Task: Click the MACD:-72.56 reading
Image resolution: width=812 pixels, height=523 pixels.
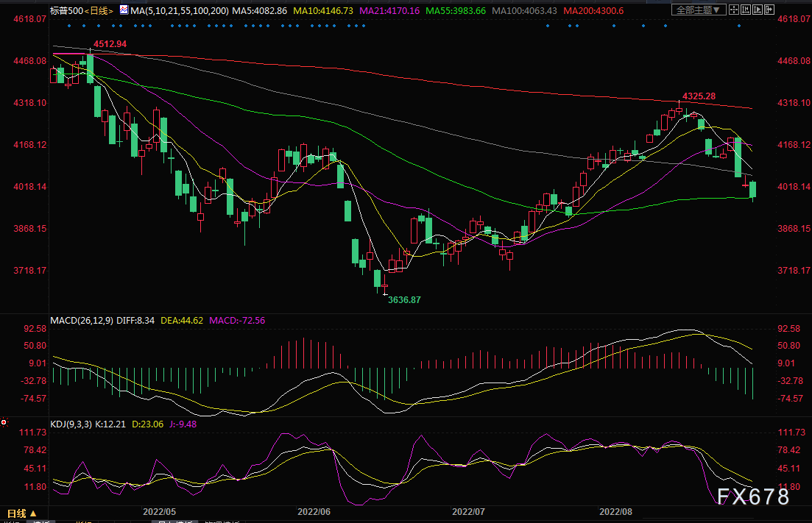Action: point(237,321)
